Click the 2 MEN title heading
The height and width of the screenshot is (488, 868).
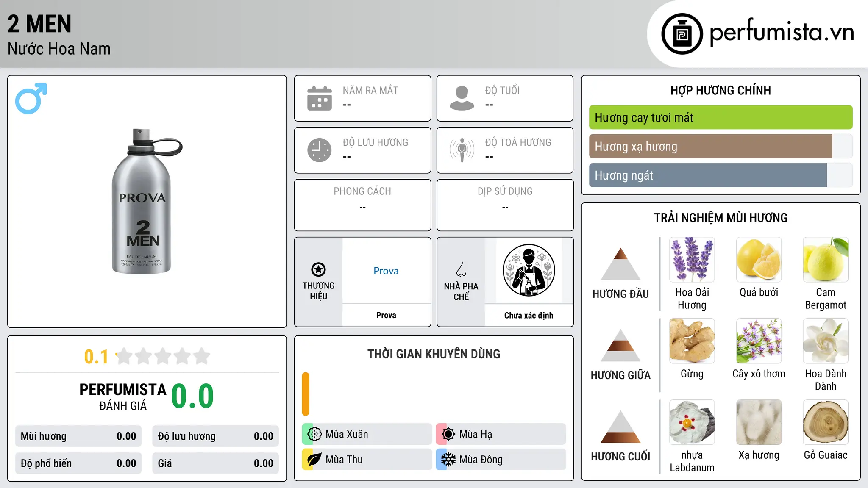(x=39, y=24)
